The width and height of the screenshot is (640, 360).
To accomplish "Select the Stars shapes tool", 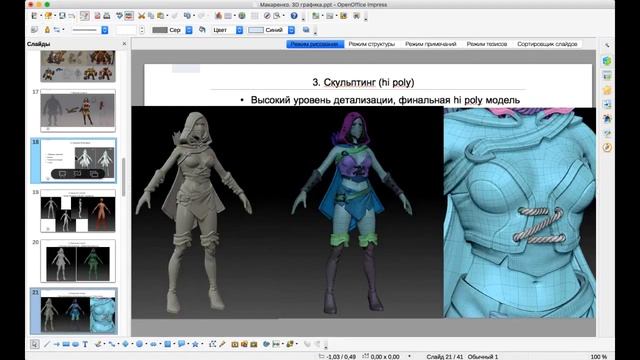I will (x=195, y=344).
